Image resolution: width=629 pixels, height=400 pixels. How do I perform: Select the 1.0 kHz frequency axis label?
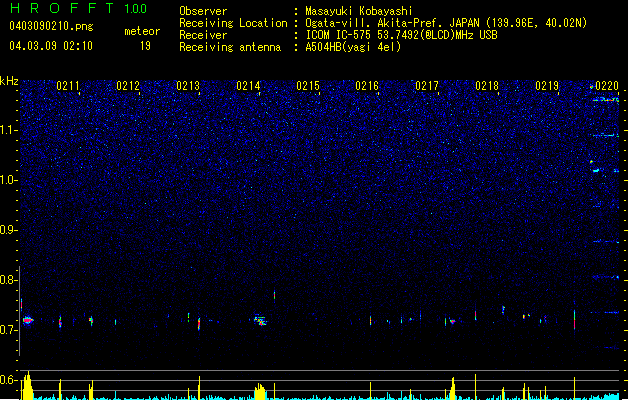pos(9,180)
